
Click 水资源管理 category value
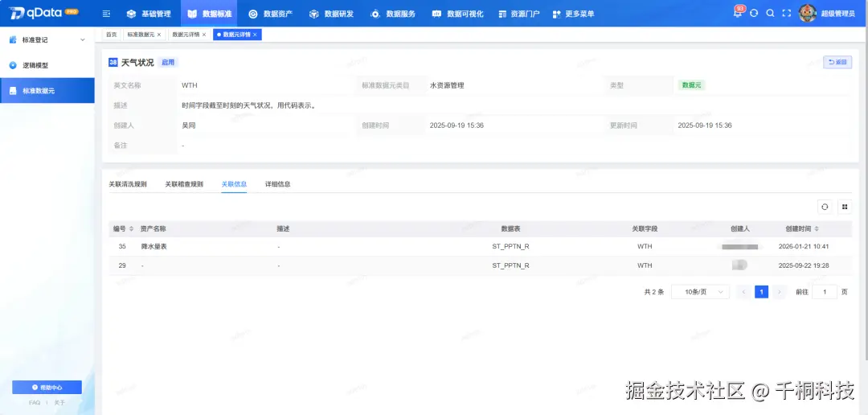pyautogui.click(x=447, y=86)
